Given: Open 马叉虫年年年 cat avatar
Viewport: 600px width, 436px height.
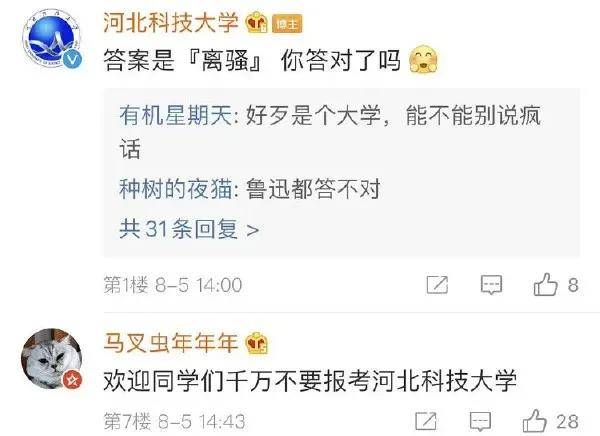Looking at the screenshot, I should point(51,358).
